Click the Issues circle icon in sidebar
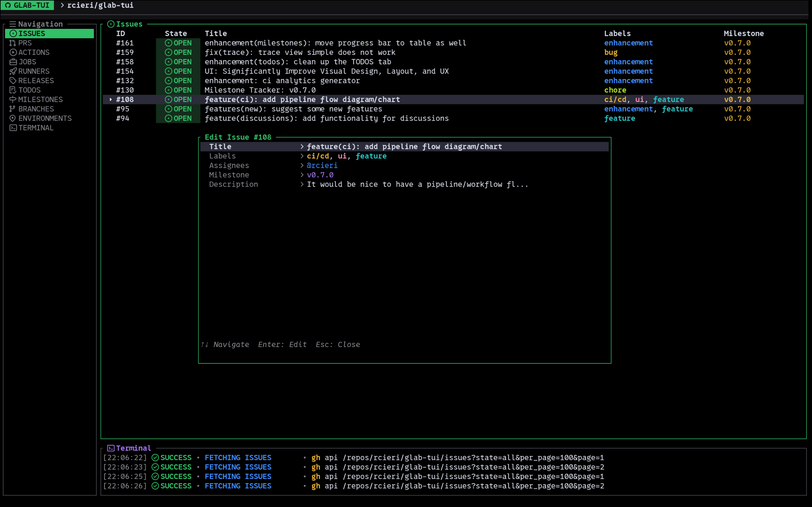Viewport: 812px width, 507px height. pos(13,34)
